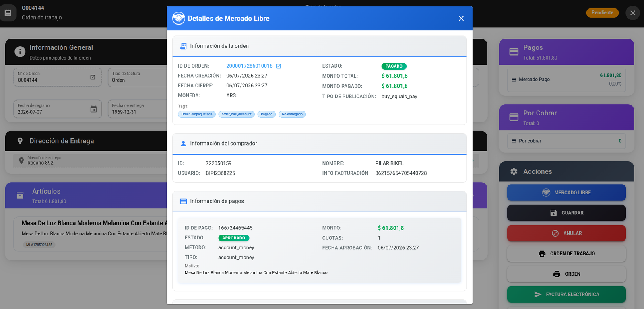Screen dimensions: 644x309
Task: Save the order with the GUARDAR button
Action: 566,213
